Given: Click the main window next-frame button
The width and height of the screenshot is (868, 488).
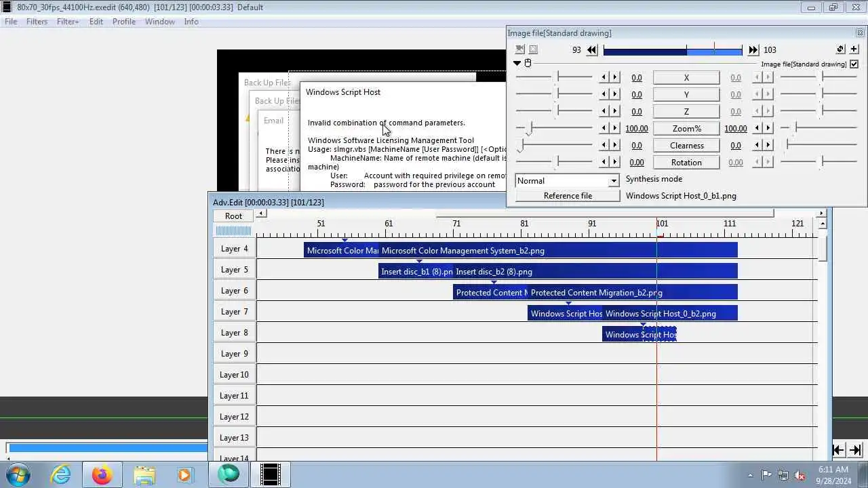Looking at the screenshot, I should [855, 449].
